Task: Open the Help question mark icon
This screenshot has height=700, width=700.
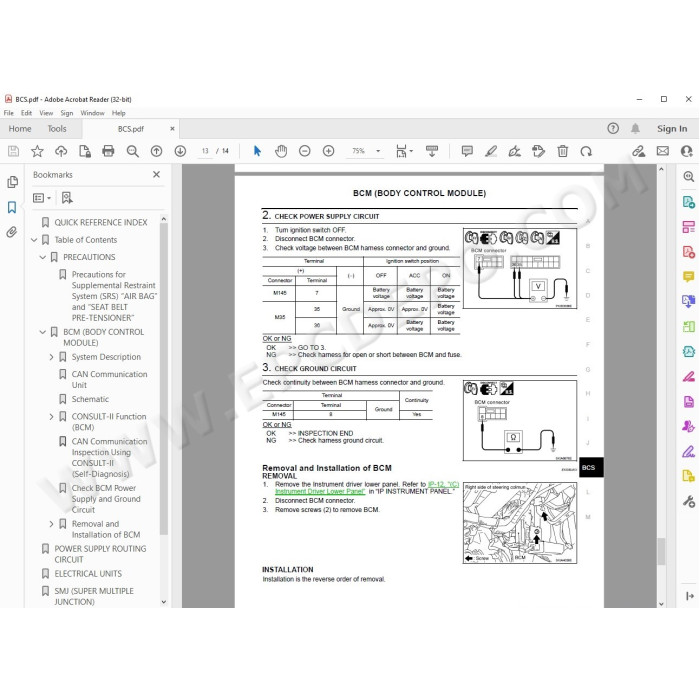Action: click(x=613, y=129)
